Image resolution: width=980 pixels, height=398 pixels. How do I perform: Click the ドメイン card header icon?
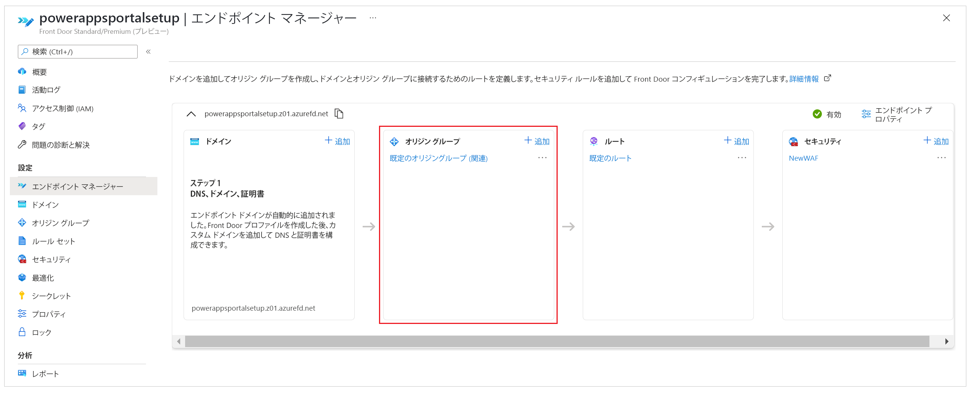point(195,141)
